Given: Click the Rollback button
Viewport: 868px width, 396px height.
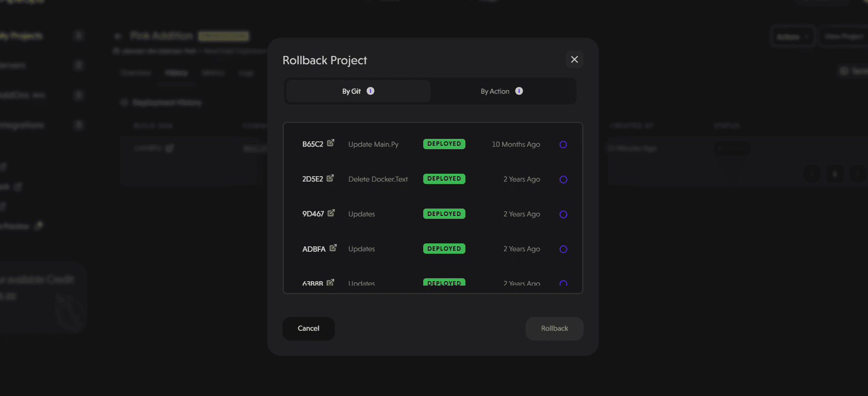Looking at the screenshot, I should click(554, 329).
